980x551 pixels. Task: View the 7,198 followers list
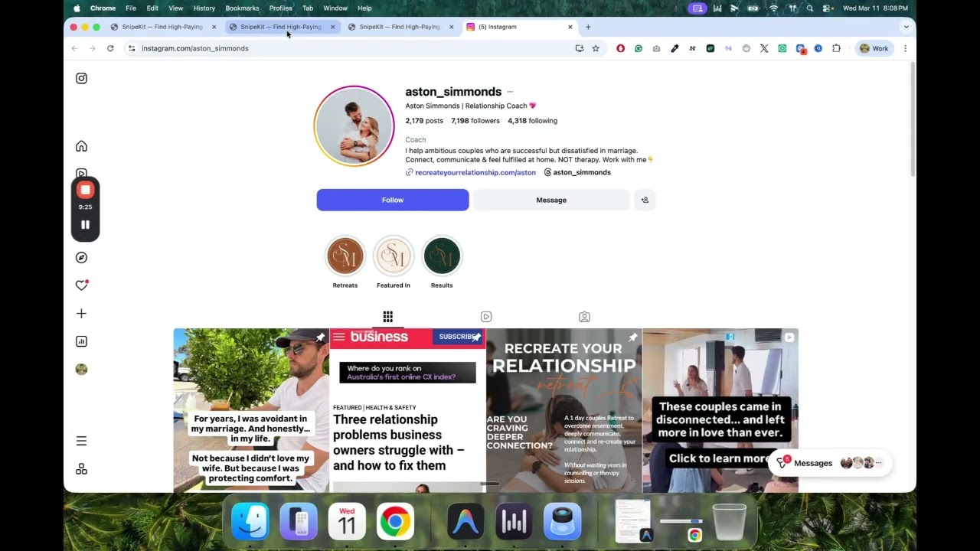coord(475,121)
